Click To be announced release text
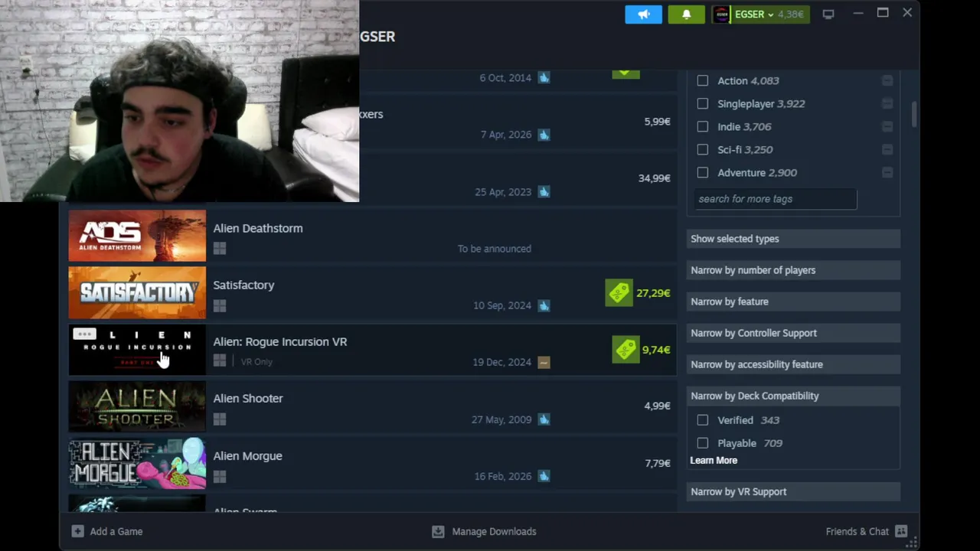 coord(494,249)
